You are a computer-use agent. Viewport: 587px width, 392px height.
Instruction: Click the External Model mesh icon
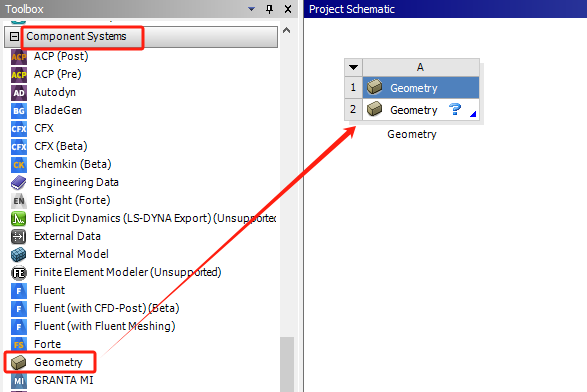[19, 255]
